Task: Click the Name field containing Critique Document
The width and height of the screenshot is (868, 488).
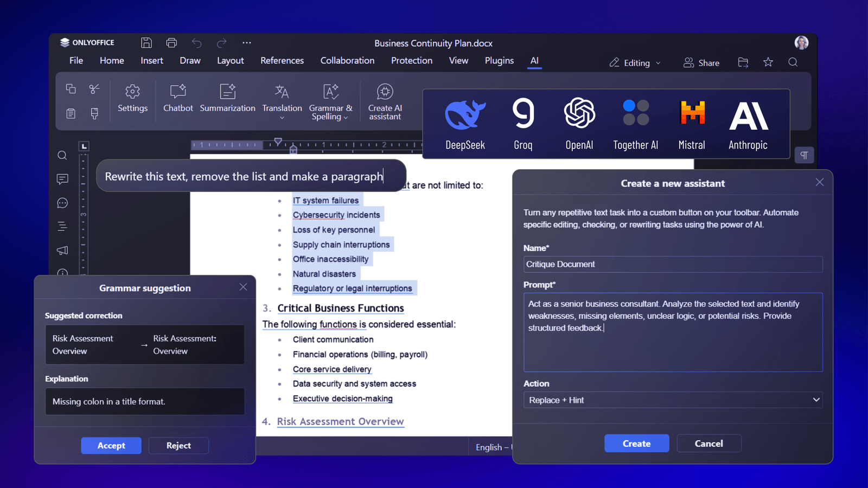Action: (673, 265)
